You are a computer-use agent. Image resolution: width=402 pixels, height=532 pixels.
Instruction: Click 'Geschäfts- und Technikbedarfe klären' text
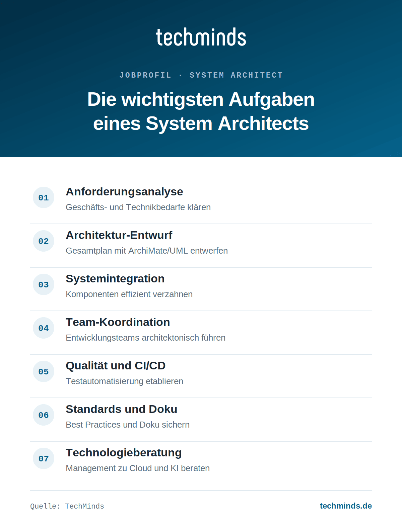click(138, 207)
